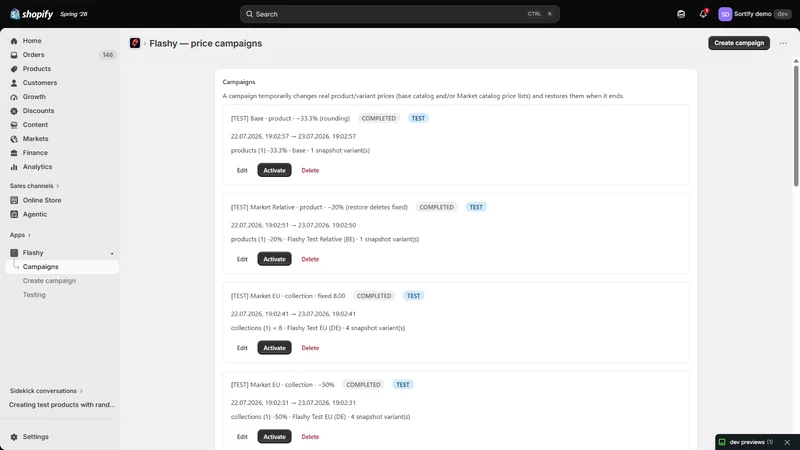Click the Content sidebar icon
This screenshot has height=450, width=800.
14,124
